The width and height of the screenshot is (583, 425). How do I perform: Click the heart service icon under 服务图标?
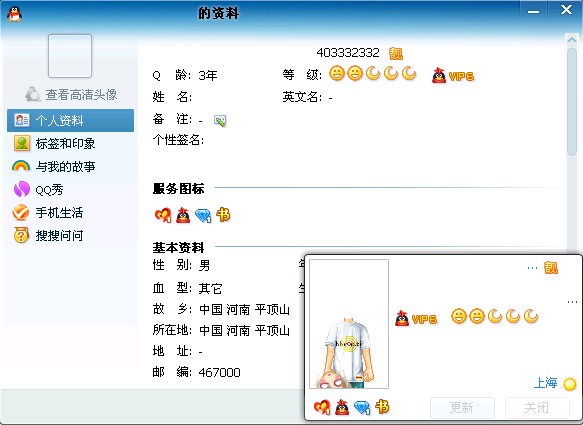point(163,215)
